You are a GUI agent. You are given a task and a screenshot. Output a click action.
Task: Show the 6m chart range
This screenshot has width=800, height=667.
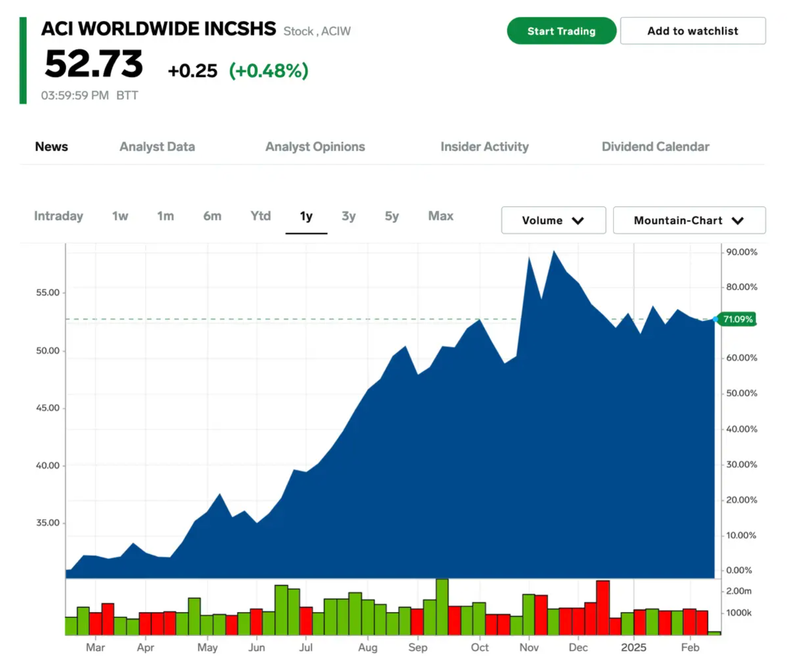click(x=212, y=216)
